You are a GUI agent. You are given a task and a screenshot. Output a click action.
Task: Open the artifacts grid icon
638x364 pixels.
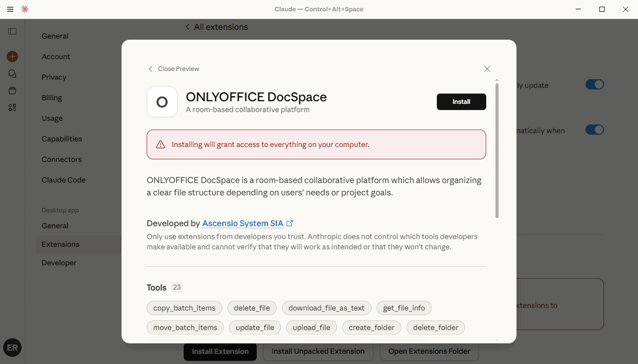point(12,107)
